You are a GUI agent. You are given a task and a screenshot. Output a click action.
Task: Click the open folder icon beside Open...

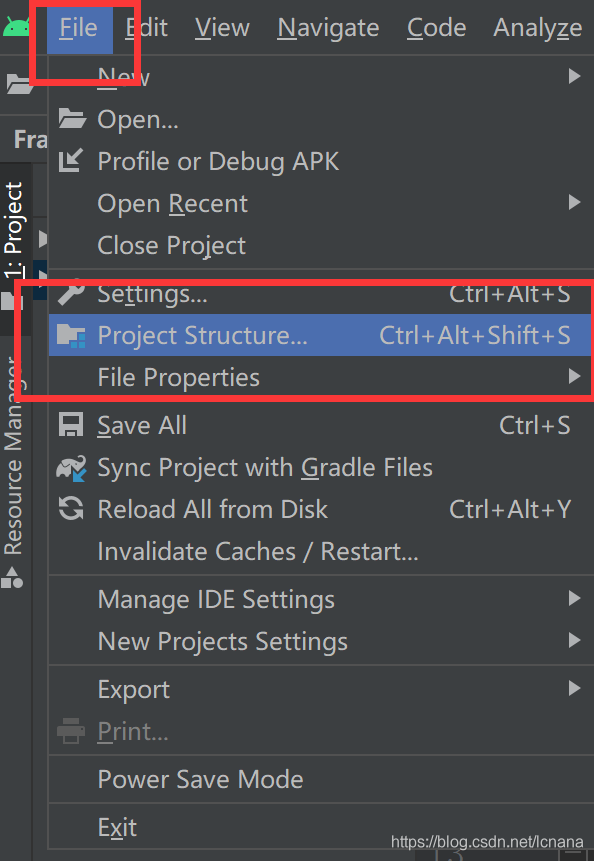tap(72, 118)
